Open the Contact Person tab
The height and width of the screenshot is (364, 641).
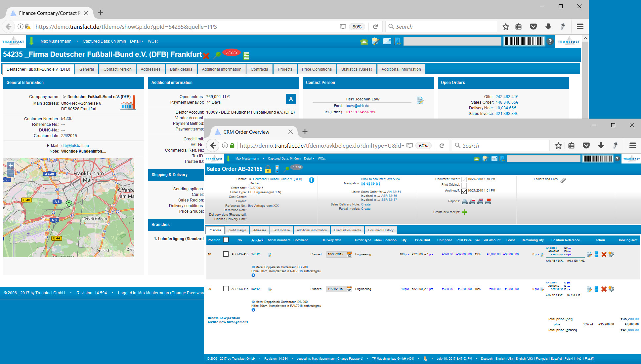pyautogui.click(x=117, y=69)
